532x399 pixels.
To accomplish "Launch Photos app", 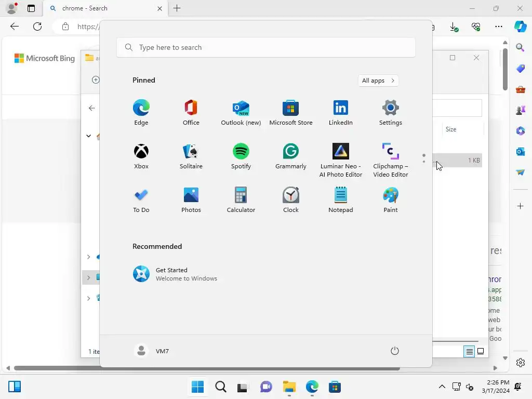I will click(191, 200).
